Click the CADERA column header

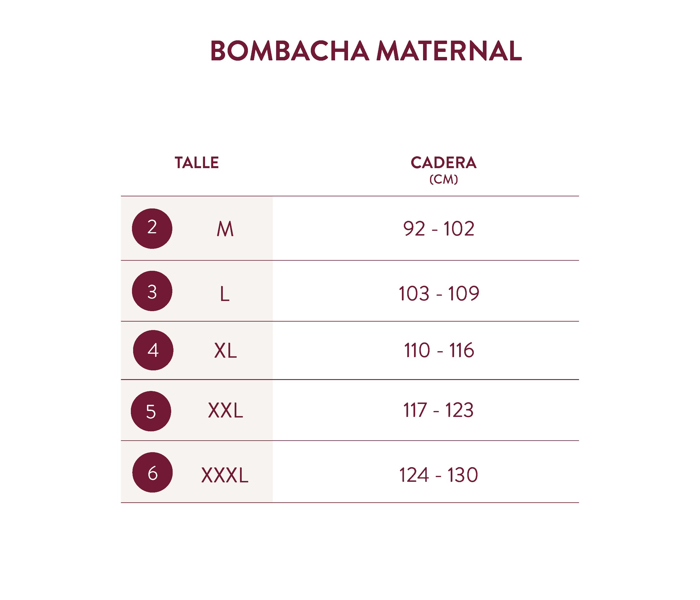point(444,163)
